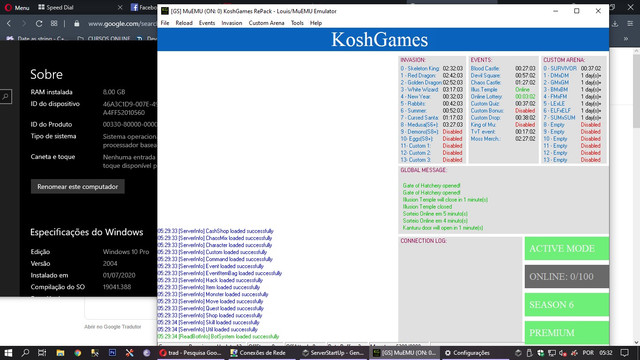Open the File menu in MuEMU
This screenshot has height=360, width=640.
pyautogui.click(x=165, y=23)
